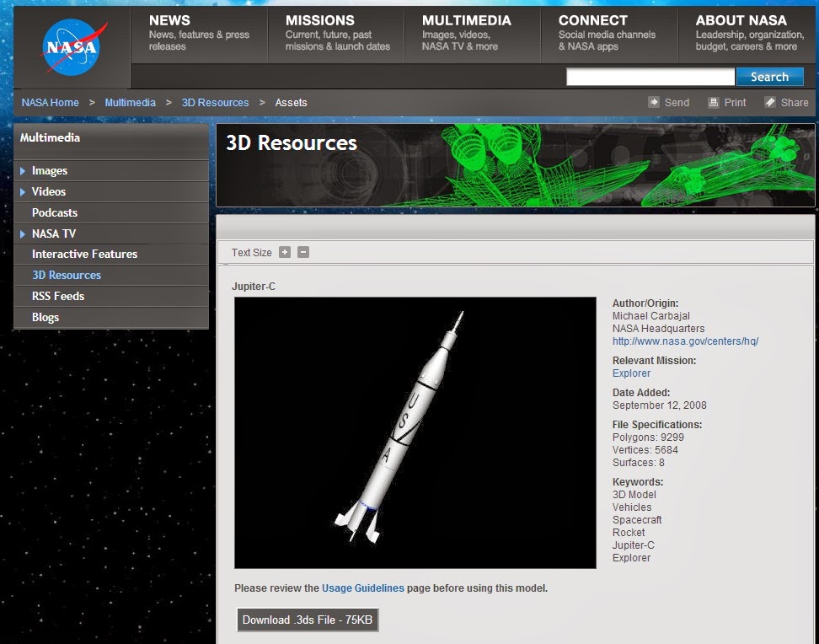Decrease text size with the minus icon
Viewport: 819px width, 644px height.
pyautogui.click(x=302, y=251)
